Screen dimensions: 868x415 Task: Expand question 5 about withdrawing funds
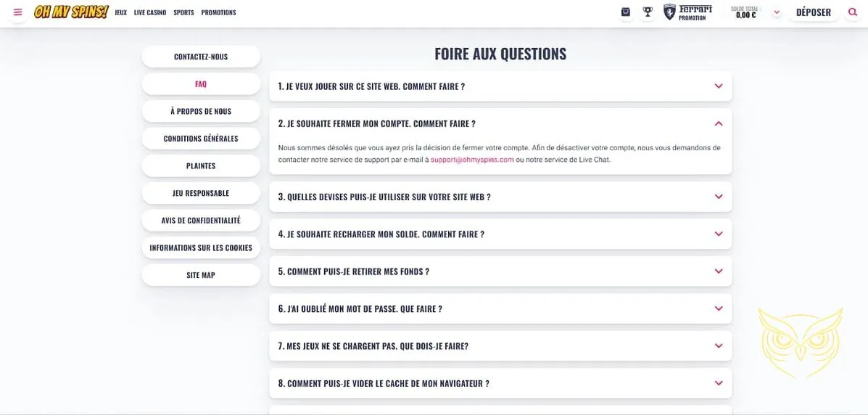(719, 271)
